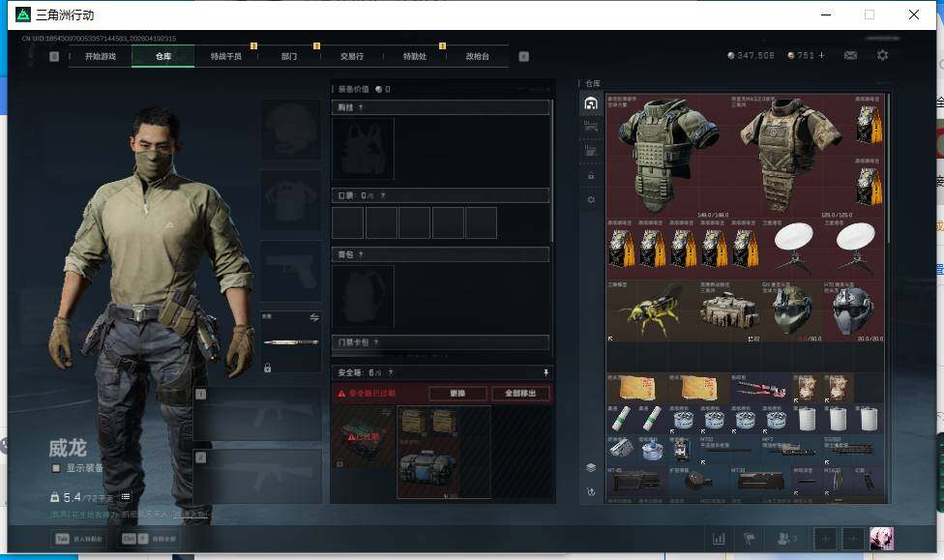Select the blue duffel bag in safe box
Viewport: 944px width, 560px height.
point(428,469)
